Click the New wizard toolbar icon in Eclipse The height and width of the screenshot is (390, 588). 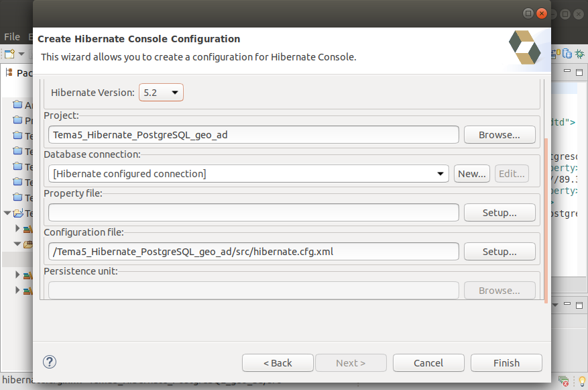click(x=9, y=54)
